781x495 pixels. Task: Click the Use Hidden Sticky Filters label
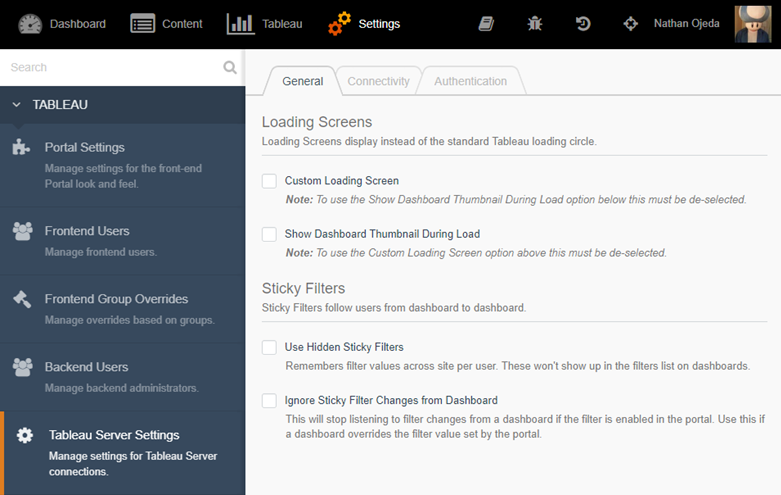(344, 347)
